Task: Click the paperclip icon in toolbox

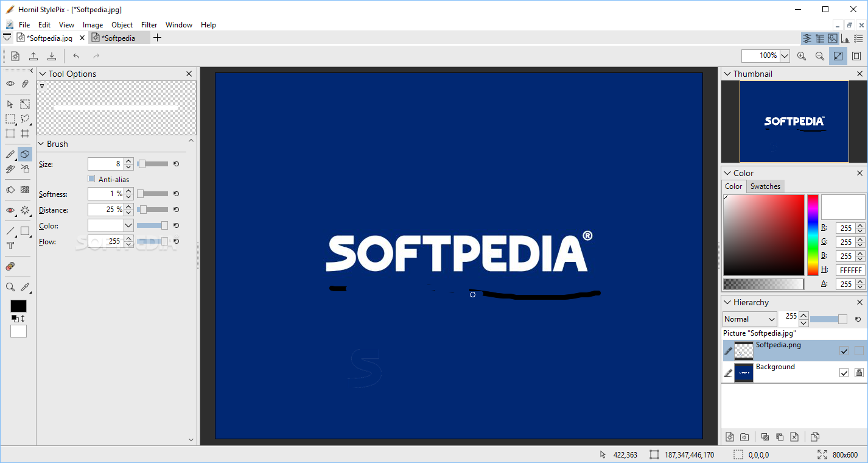Action: tap(25, 83)
